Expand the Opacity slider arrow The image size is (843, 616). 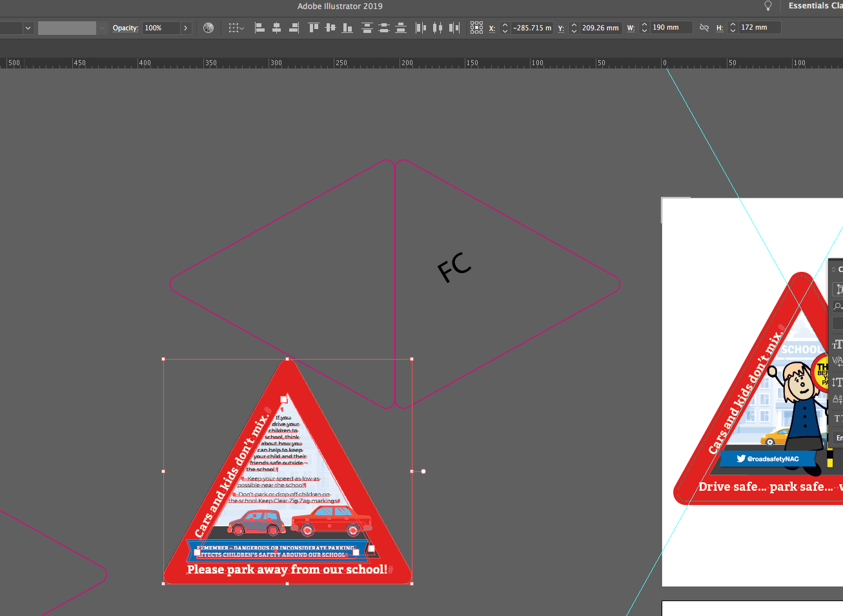(x=186, y=28)
